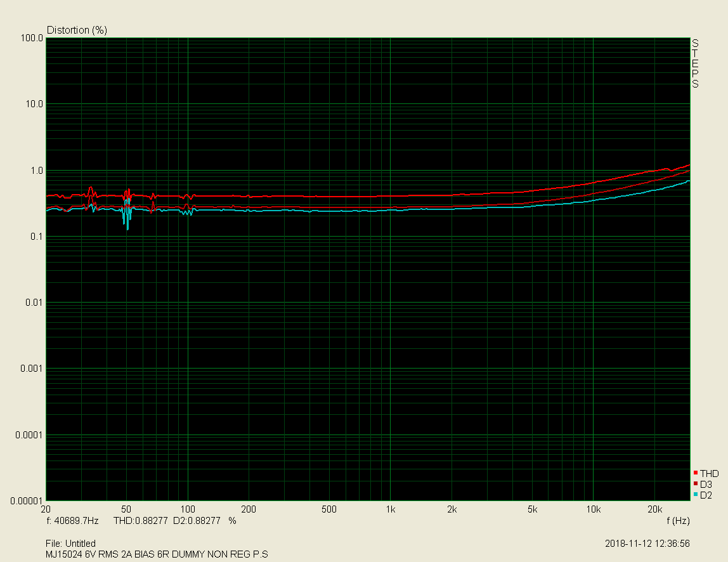Viewport: 728px width, 562px height.
Task: Click the 'D2:0.88277' readout value
Action: point(197,521)
